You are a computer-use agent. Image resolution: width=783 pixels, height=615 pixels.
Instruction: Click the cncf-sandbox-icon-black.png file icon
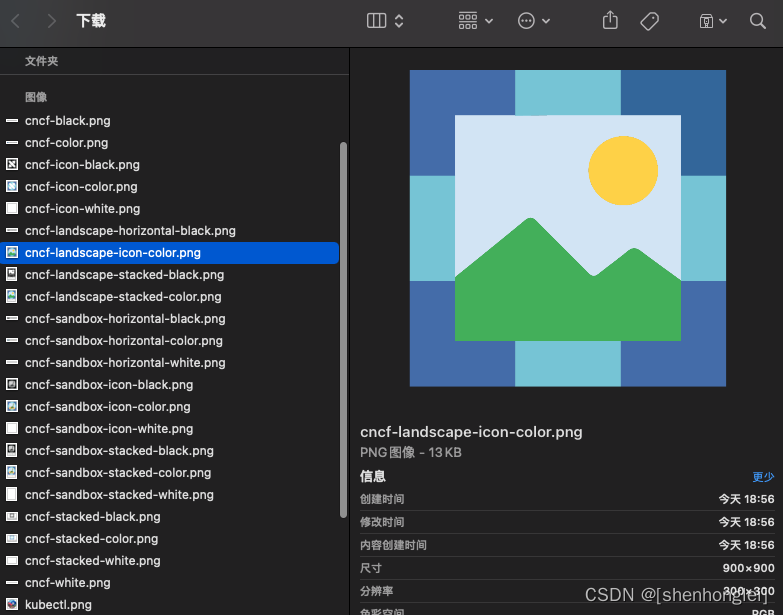pyautogui.click(x=12, y=384)
